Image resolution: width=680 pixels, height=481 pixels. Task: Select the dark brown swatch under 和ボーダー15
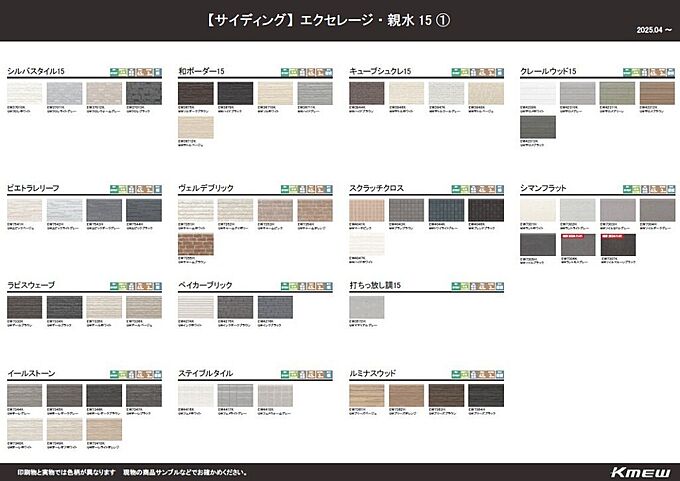coord(196,93)
